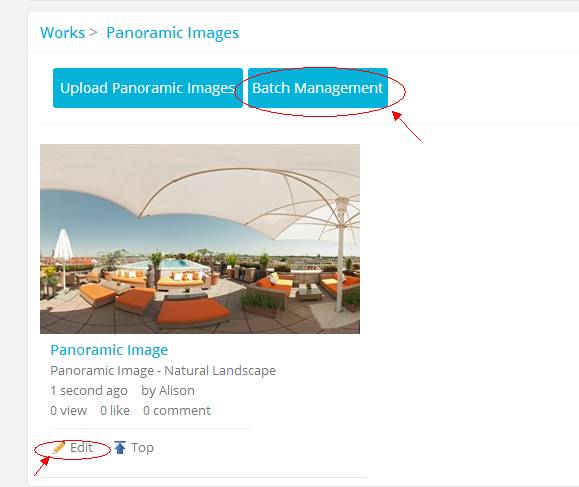Click the breadcrumb > separator
The height and width of the screenshot is (487, 579).
93,32
